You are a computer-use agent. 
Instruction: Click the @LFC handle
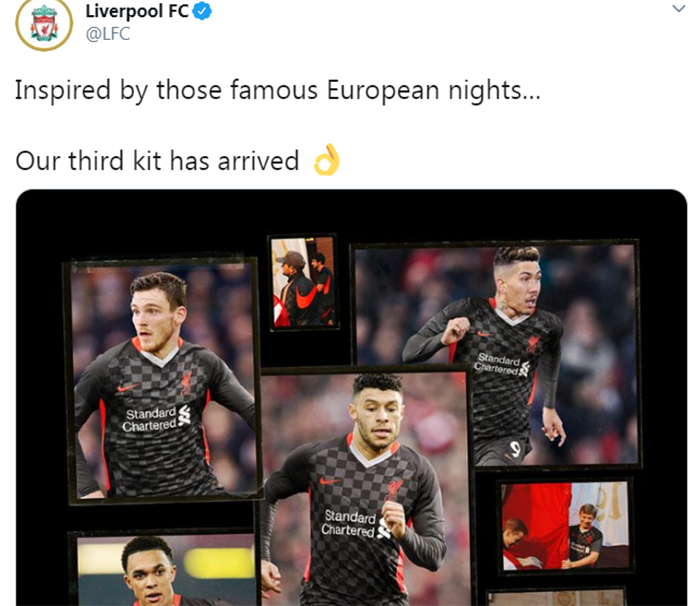[108, 34]
